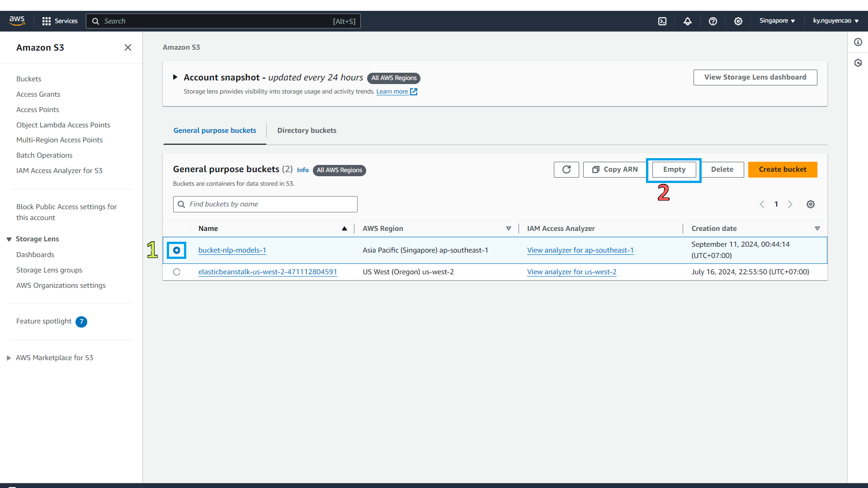Go to next page of buckets

point(790,204)
